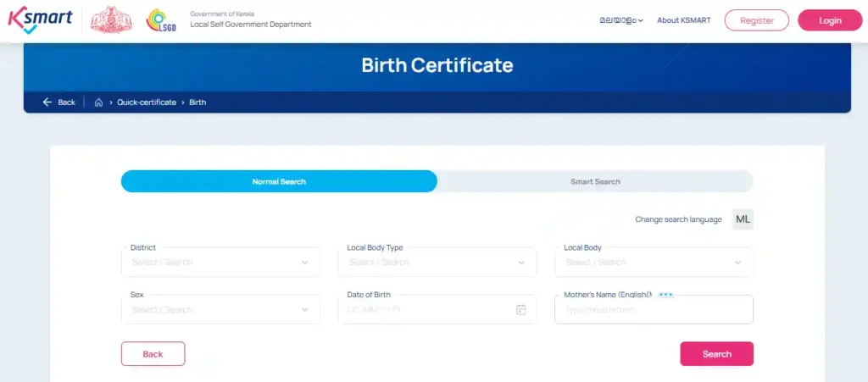Expand the Local Body Type dropdown

[437, 263]
